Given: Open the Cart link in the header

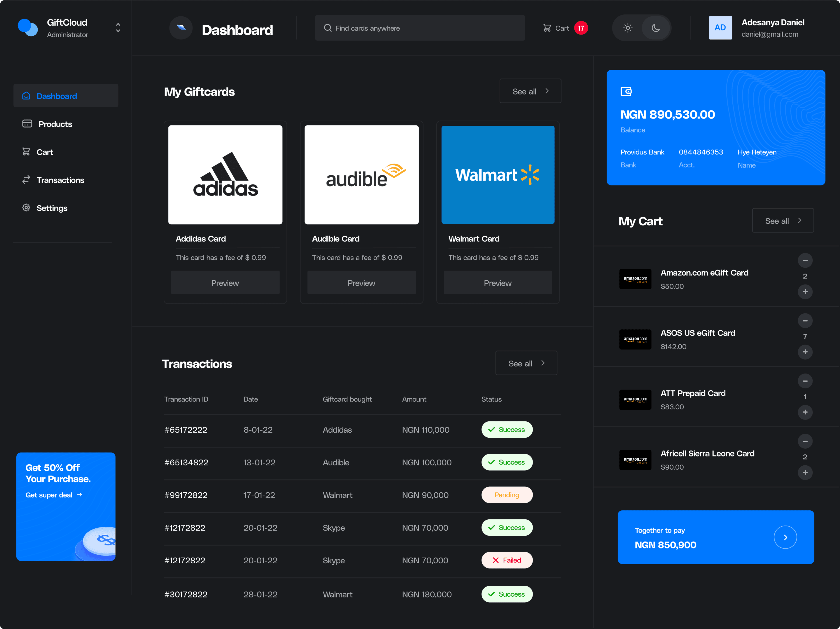Looking at the screenshot, I should click(556, 28).
